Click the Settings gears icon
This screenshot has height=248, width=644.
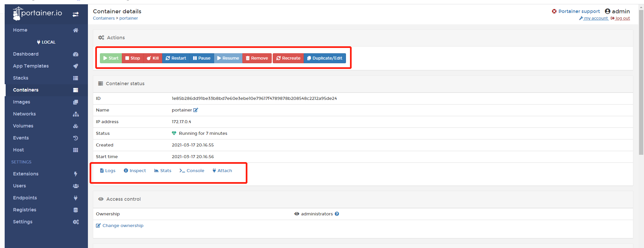point(76,222)
